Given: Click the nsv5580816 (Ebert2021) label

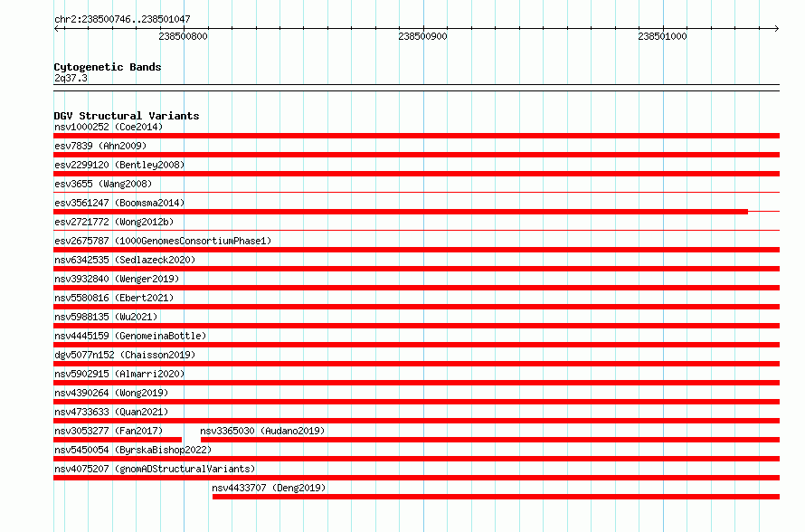Looking at the screenshot, I should 114,298.
